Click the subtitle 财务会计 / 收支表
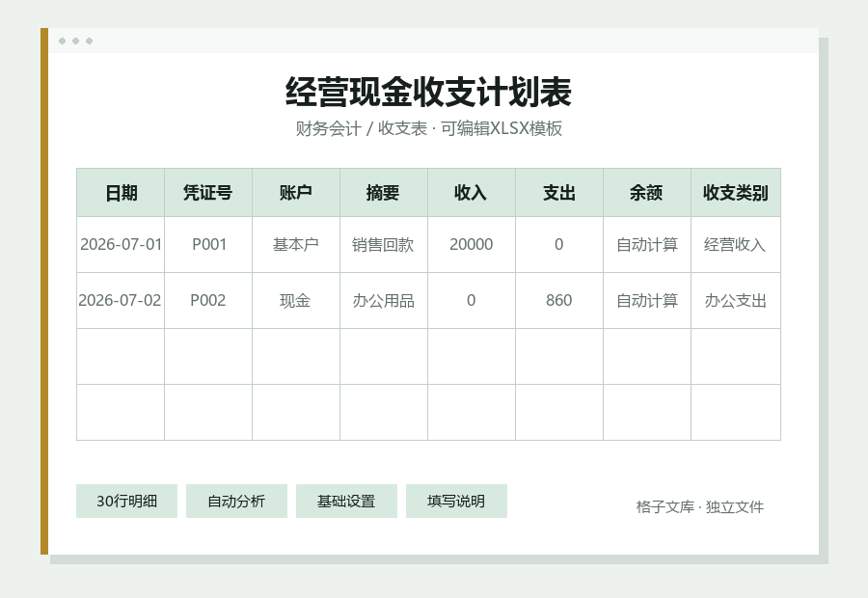The image size is (868, 598). click(x=362, y=128)
